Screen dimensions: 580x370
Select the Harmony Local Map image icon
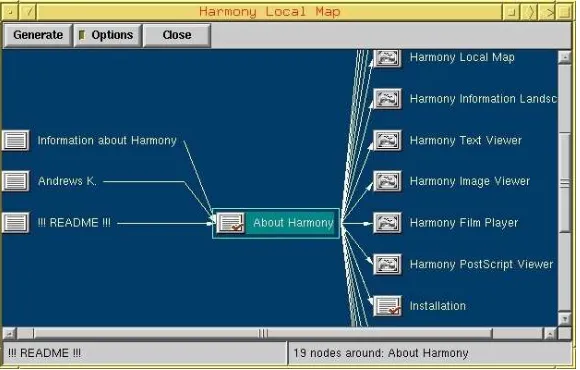[387, 58]
